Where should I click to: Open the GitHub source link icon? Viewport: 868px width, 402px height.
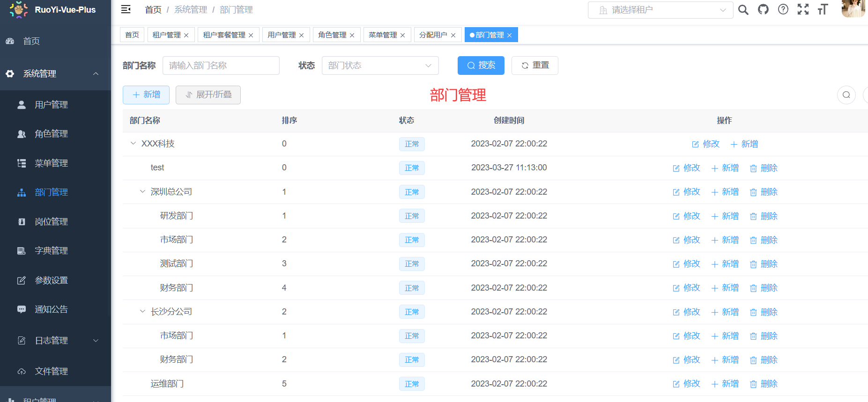(764, 9)
